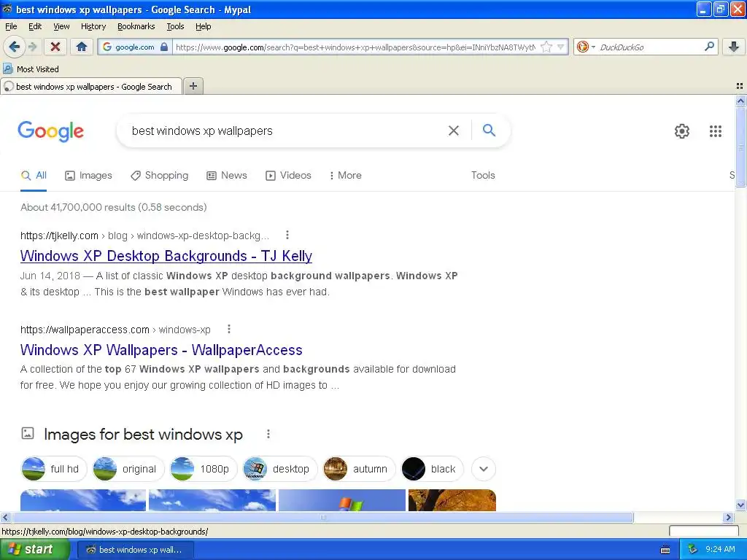Click the horizontal scrollbar right arrow
This screenshot has height=560, width=747.
click(728, 517)
